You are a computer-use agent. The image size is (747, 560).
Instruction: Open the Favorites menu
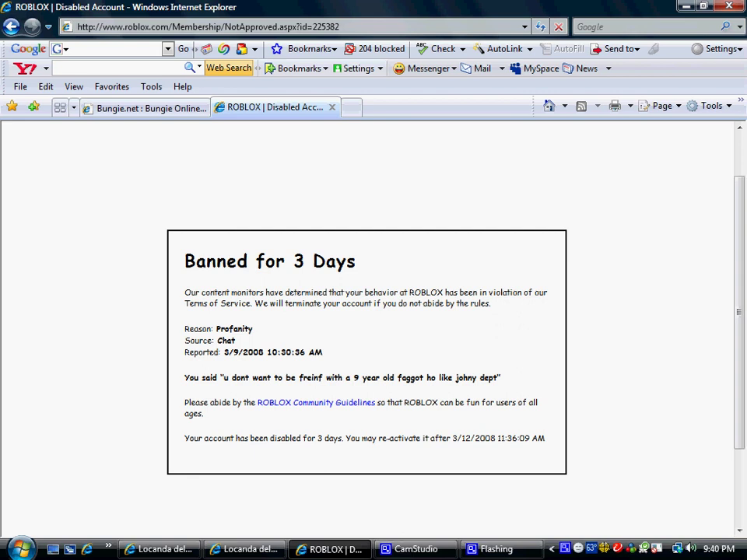pyautogui.click(x=112, y=86)
